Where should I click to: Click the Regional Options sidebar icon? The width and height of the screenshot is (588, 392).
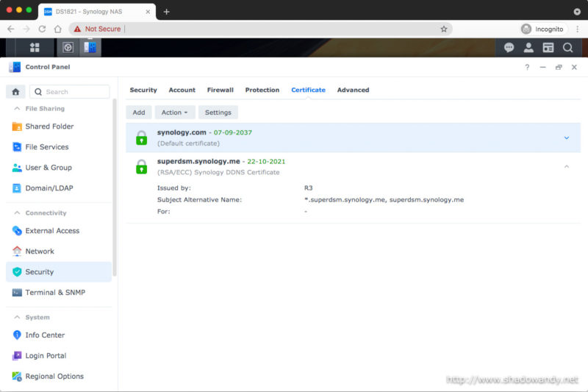pyautogui.click(x=17, y=377)
